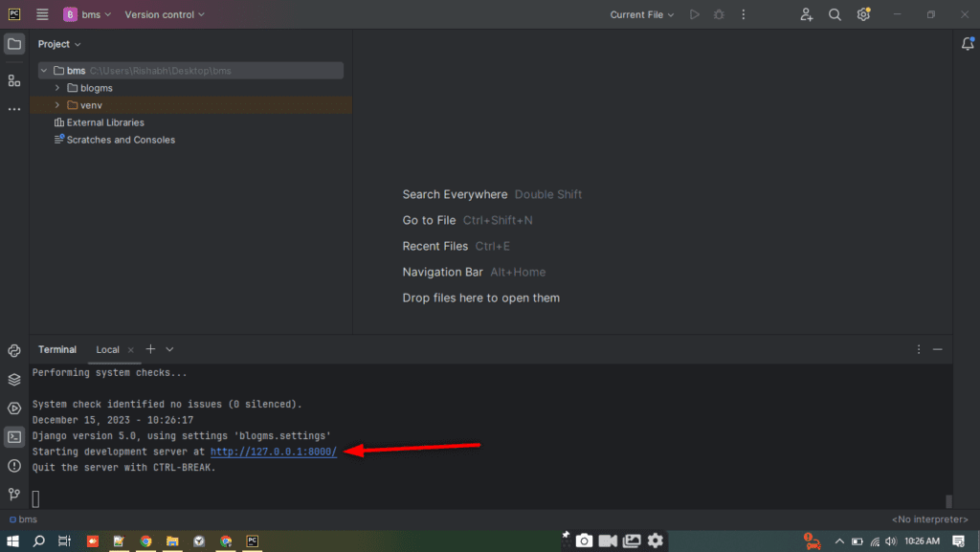Click the video record icon in taskbar

tap(608, 541)
